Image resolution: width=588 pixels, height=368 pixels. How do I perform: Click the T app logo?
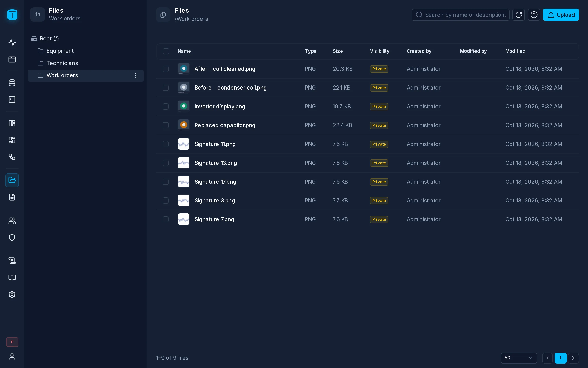tap(12, 15)
